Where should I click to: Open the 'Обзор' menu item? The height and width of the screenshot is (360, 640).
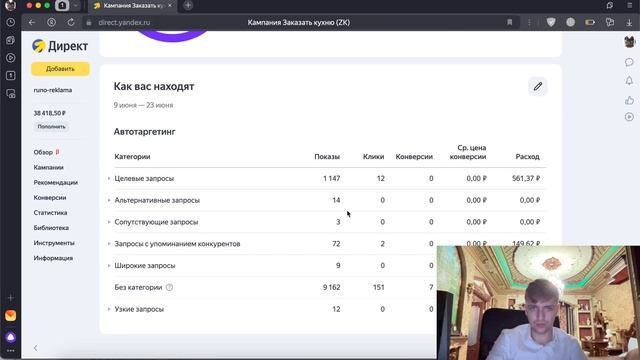(43, 152)
